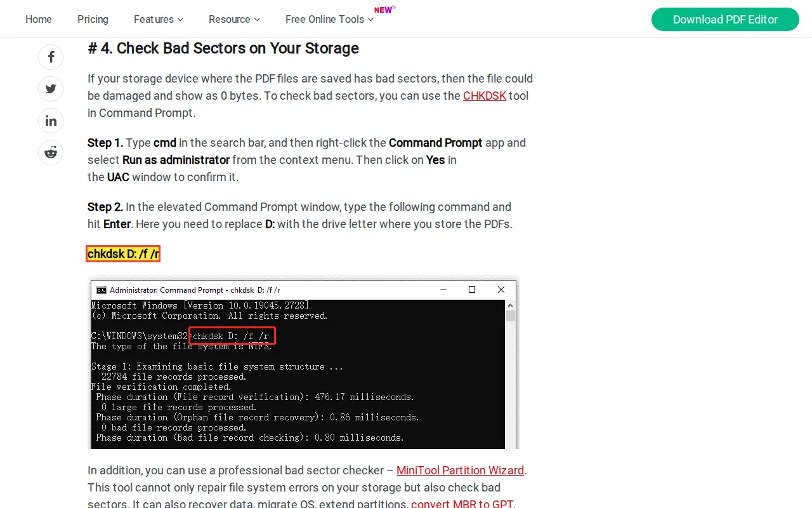
Task: Share article on Facebook
Action: point(51,57)
